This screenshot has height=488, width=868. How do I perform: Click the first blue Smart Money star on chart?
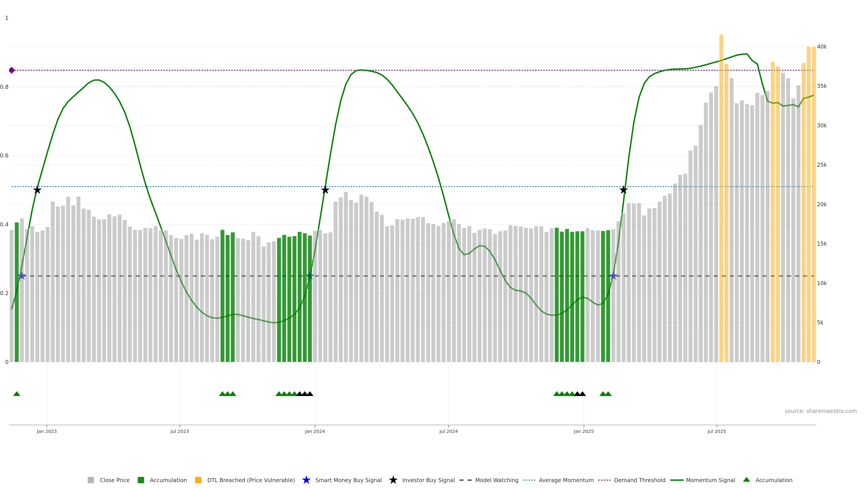(x=22, y=276)
